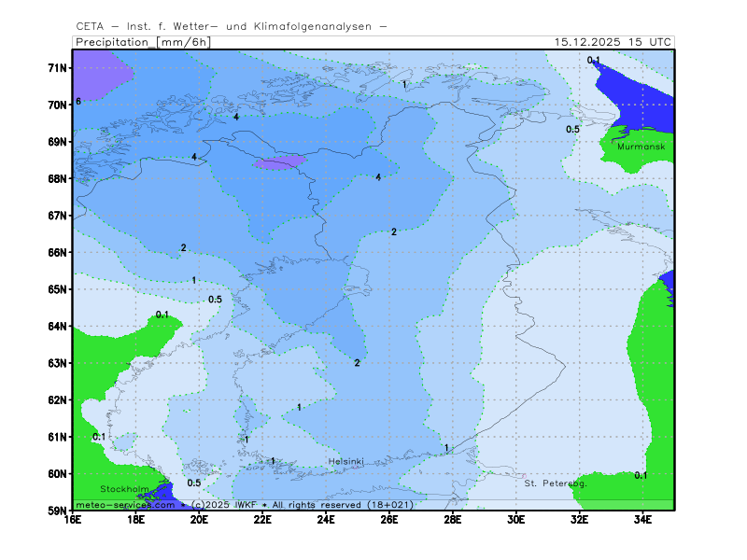The width and height of the screenshot is (747, 560).
Task: Click the 34E longitude axis label
Action: 642,519
